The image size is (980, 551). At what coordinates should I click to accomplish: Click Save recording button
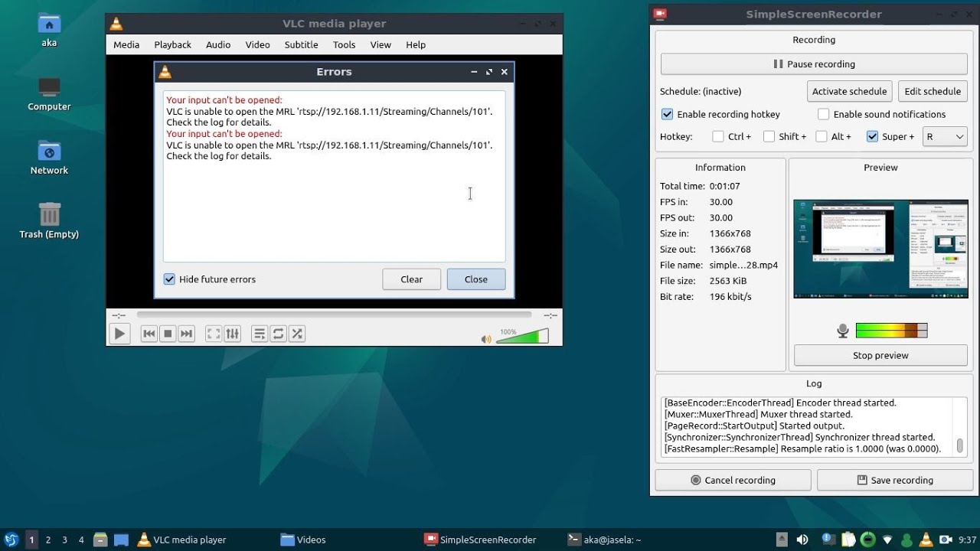(x=894, y=480)
